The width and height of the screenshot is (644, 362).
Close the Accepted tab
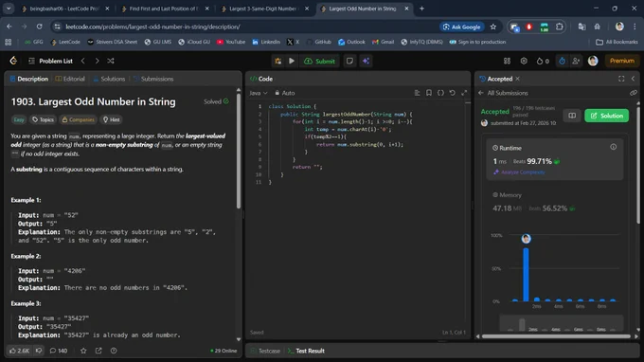517,79
